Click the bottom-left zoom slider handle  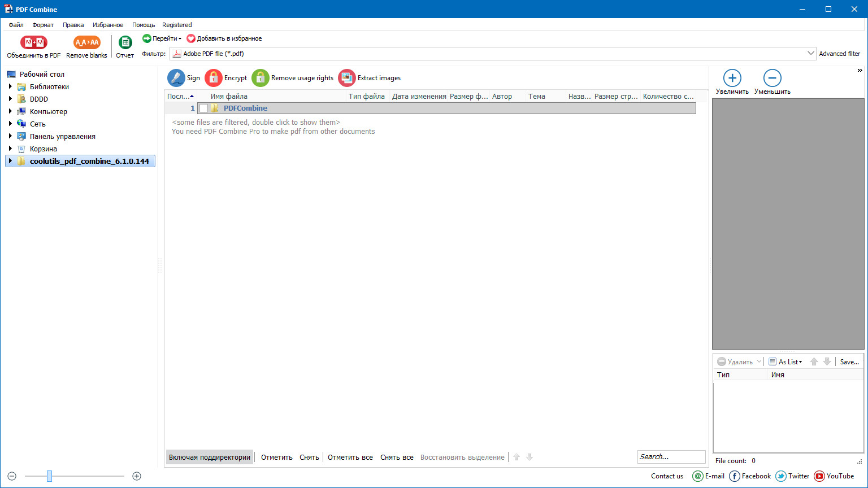point(49,476)
